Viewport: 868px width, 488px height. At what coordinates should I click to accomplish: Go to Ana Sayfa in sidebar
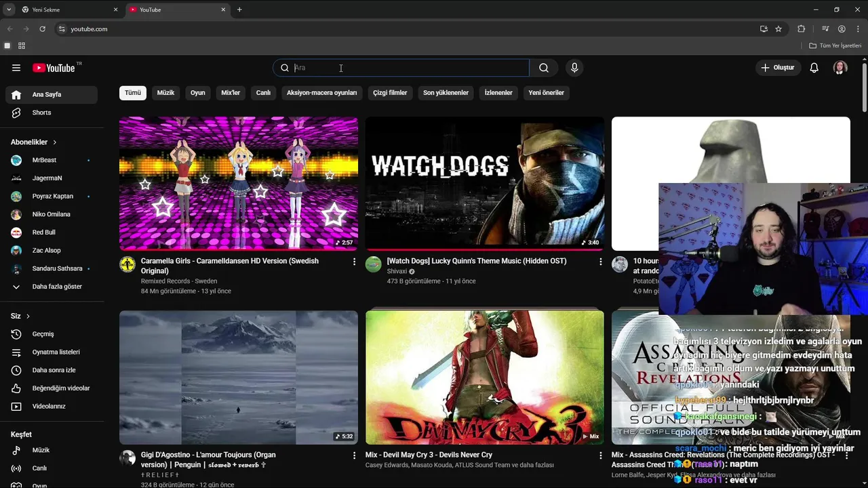(52, 95)
